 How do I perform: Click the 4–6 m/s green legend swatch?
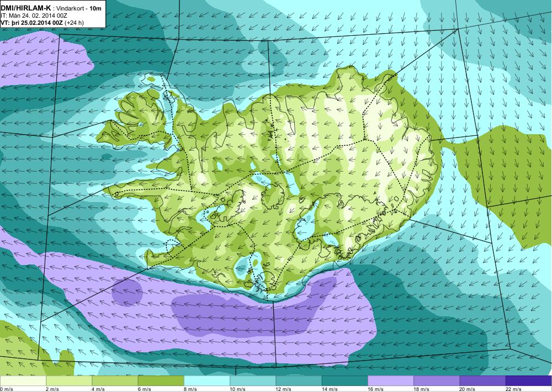[115, 381]
